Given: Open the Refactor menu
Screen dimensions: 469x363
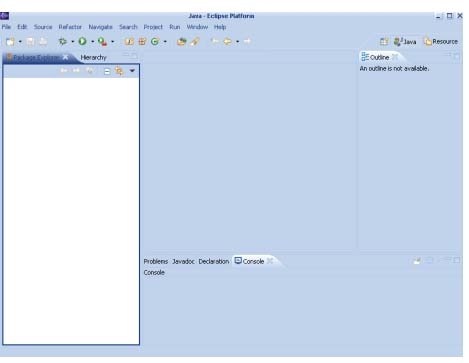Looking at the screenshot, I should tap(70, 27).
